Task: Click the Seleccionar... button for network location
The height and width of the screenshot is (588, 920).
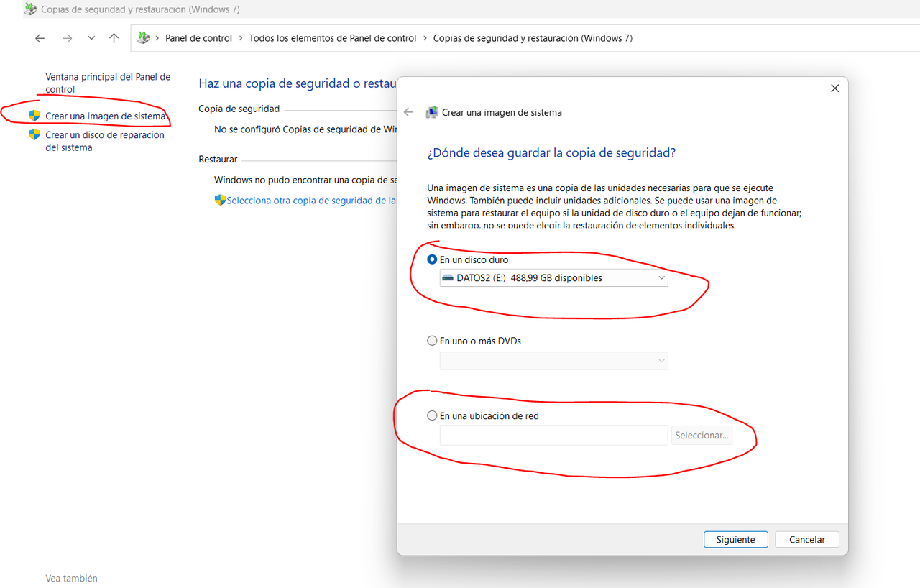Action: point(701,435)
